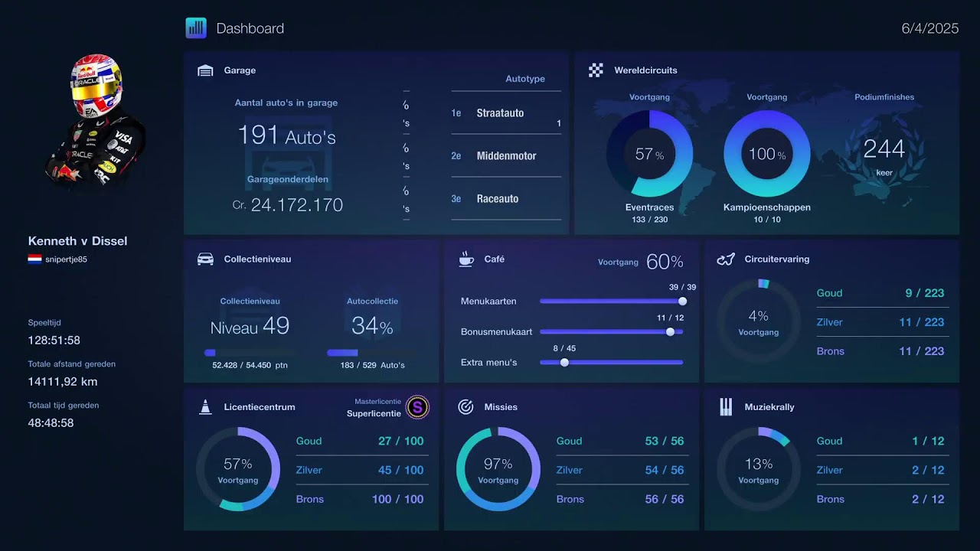Click Muziekrally Brons 2 / 12 row
The height and width of the screenshot is (551, 980).
click(883, 499)
